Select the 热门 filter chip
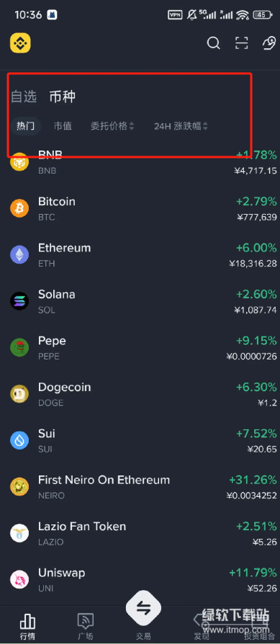This screenshot has width=280, height=644. [x=25, y=126]
